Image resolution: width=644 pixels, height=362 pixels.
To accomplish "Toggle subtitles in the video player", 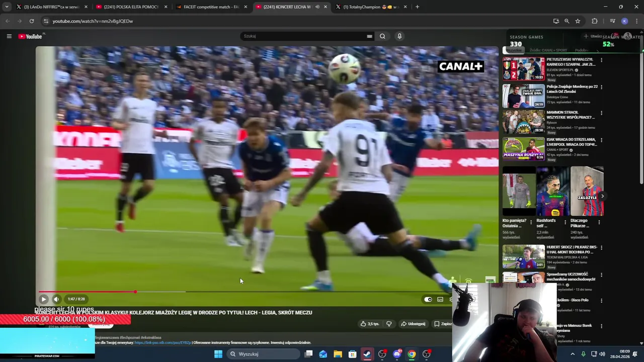I will point(440,299).
